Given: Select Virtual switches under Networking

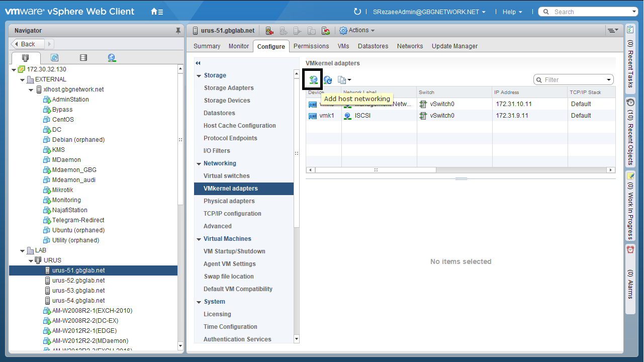Looking at the screenshot, I should pyautogui.click(x=226, y=176).
